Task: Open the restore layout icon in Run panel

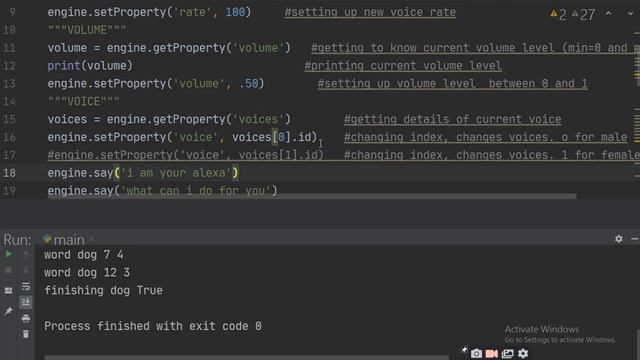Action: 8,291
